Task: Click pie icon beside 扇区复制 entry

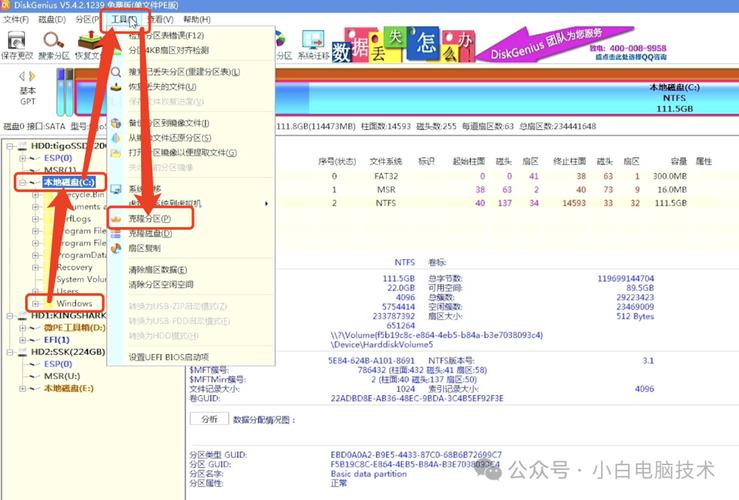Action: (116, 248)
